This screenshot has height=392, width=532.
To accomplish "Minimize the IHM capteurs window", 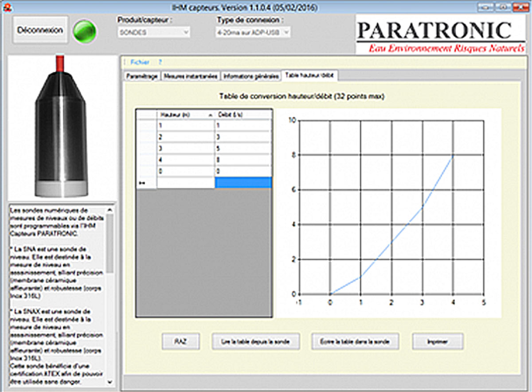I will click(x=485, y=7).
